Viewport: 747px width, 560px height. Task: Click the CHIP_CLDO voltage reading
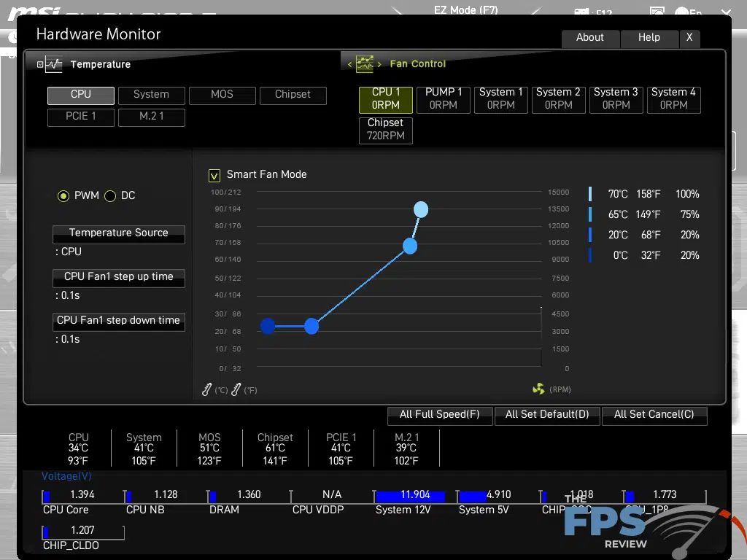tap(83, 532)
